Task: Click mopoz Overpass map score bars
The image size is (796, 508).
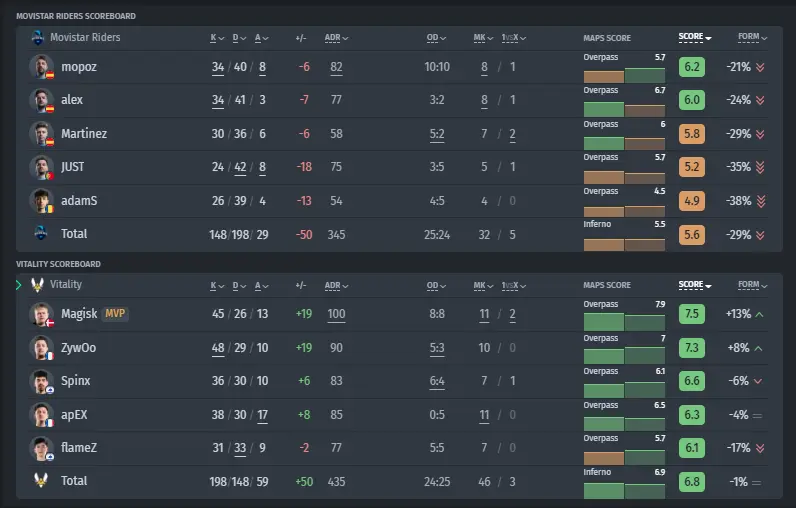Action: pyautogui.click(x=624, y=76)
